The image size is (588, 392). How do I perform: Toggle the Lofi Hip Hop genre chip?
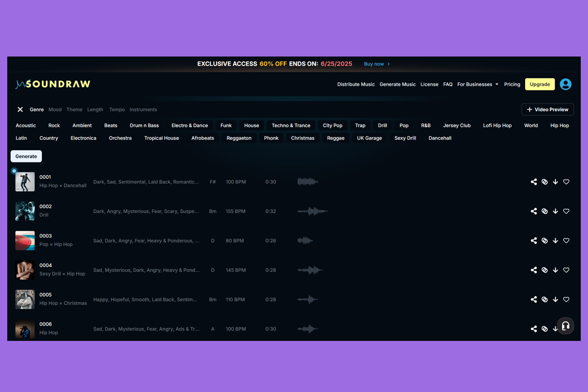pyautogui.click(x=497, y=126)
